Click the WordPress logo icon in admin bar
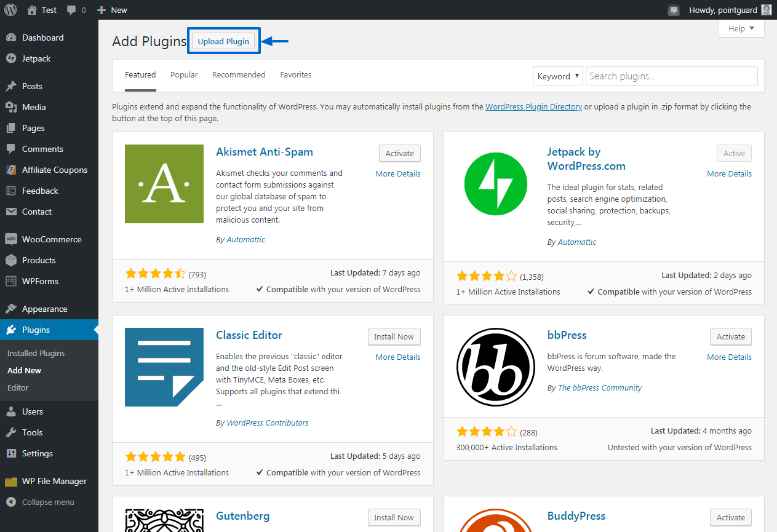The image size is (777, 532). pos(10,10)
